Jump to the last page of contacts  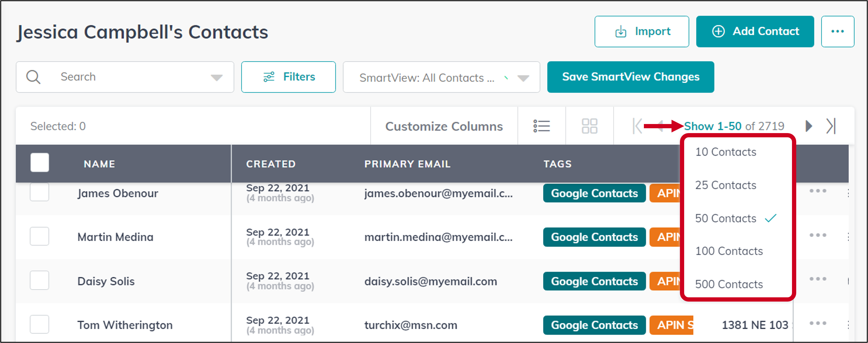tap(831, 126)
